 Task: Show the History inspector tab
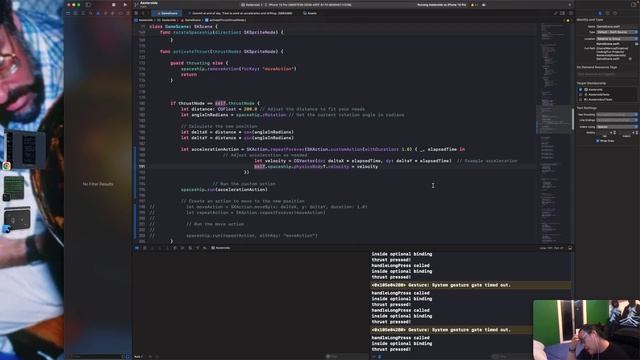pyautogui.click(x=607, y=13)
